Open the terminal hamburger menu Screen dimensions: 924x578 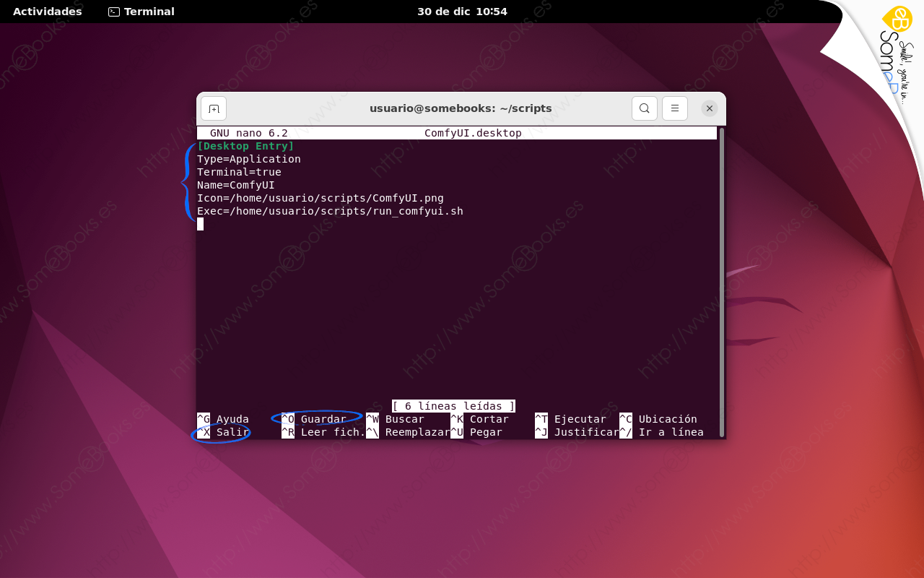point(674,108)
